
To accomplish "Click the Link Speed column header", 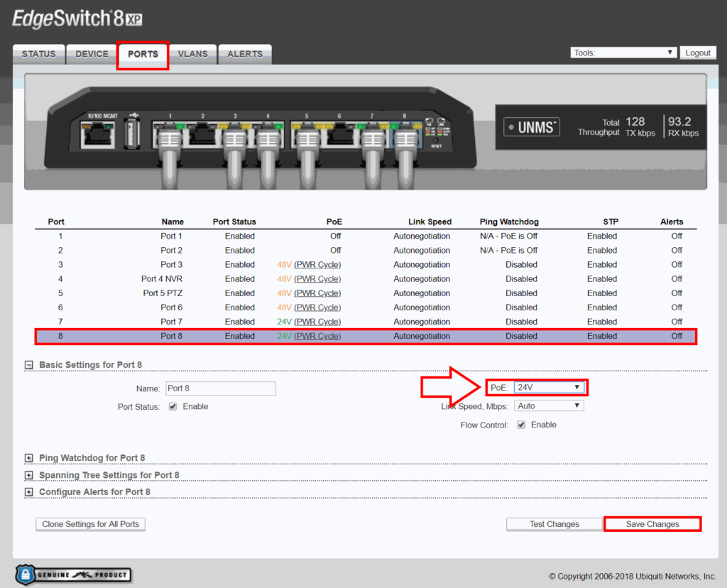I will (x=430, y=222).
